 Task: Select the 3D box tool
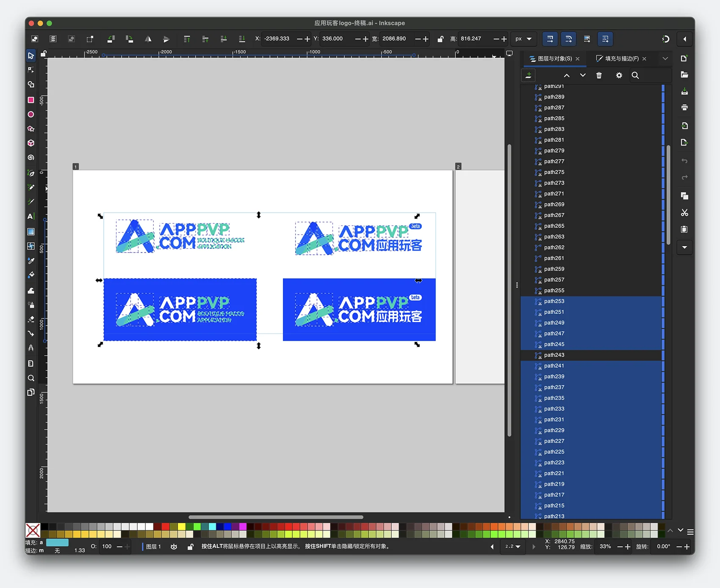point(31,143)
